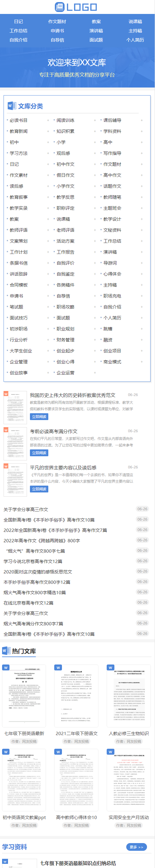Click 立即阅读 under 考前必读高考满分作文

pyautogui.click(x=39, y=453)
